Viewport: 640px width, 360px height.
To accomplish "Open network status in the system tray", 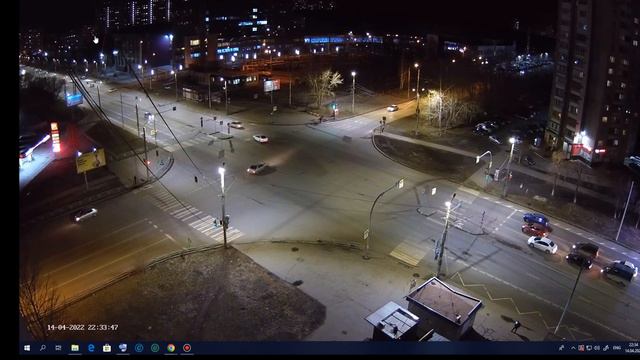I will pyautogui.click(x=589, y=348).
